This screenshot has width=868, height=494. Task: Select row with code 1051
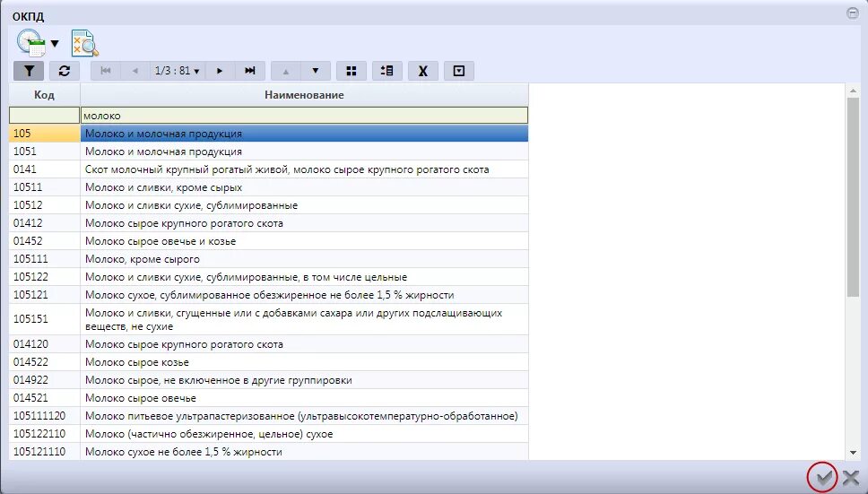[268, 152]
